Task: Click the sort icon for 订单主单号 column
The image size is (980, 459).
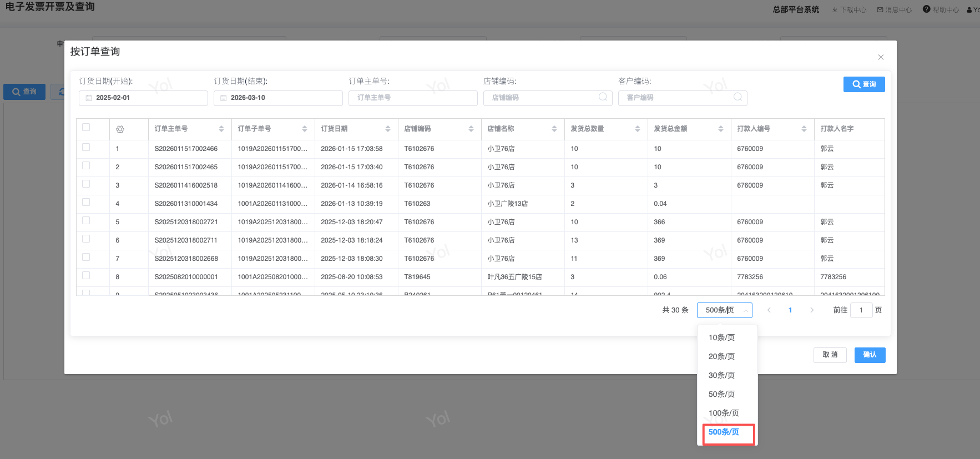Action: coord(221,129)
